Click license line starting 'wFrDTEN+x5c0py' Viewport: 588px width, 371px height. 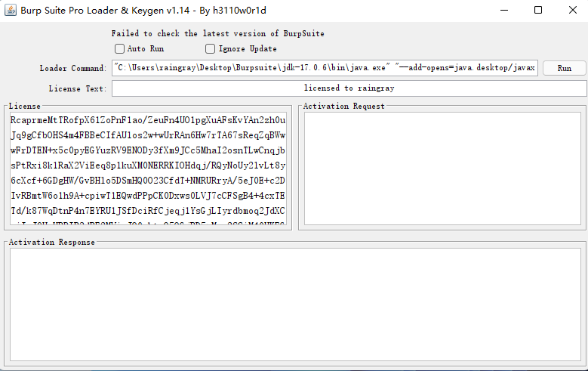point(148,150)
